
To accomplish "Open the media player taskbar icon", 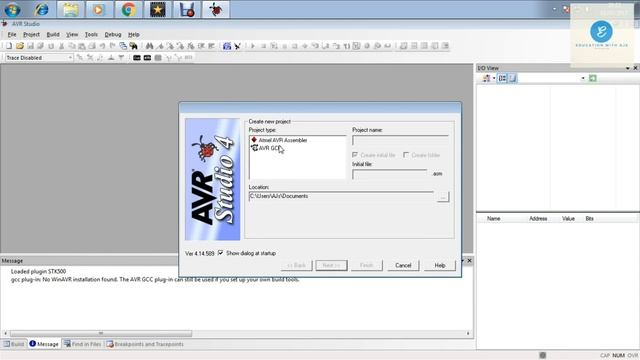I will (98, 9).
